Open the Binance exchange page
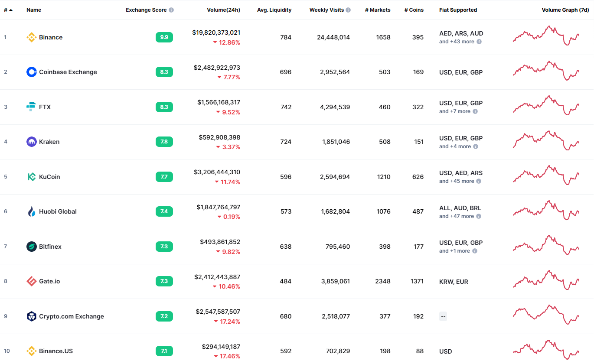The image size is (594, 364). (51, 37)
